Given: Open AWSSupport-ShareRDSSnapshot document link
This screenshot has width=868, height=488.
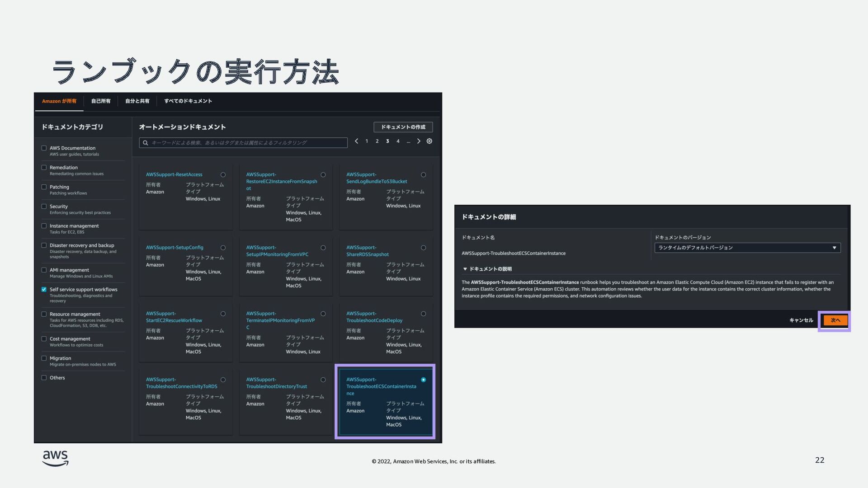Looking at the screenshot, I should click(368, 251).
